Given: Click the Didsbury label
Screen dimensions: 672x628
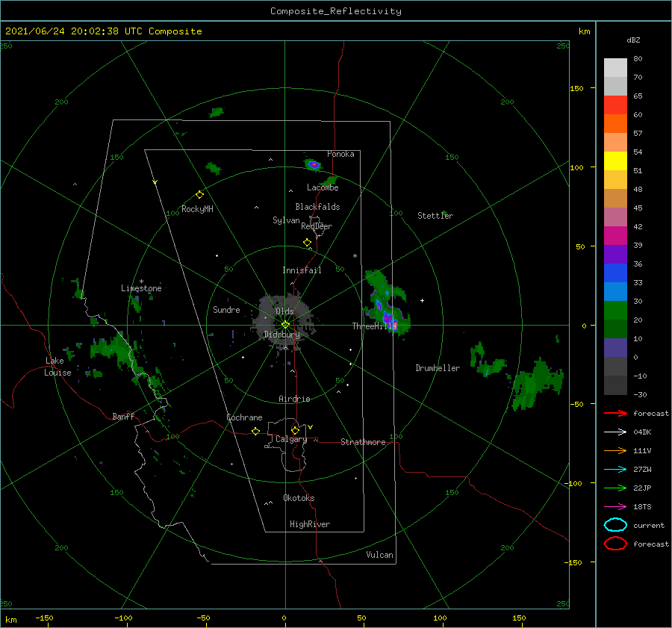Looking at the screenshot, I should pos(281,335).
